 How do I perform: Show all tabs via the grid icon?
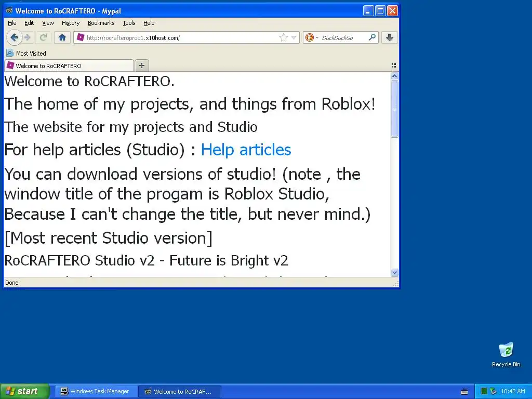(x=394, y=65)
